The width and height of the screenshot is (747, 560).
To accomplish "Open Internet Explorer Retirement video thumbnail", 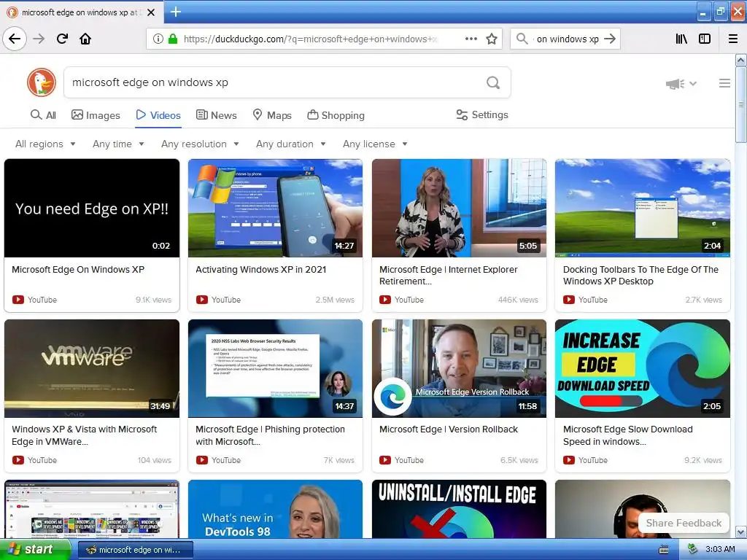I will coord(460,208).
